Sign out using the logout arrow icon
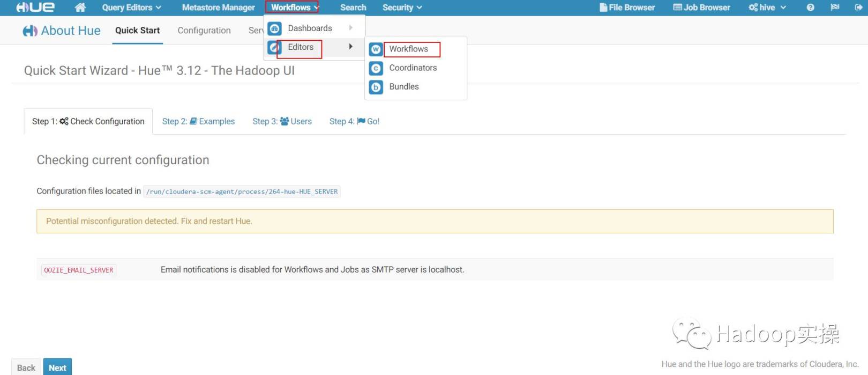868x375 pixels. tap(858, 8)
